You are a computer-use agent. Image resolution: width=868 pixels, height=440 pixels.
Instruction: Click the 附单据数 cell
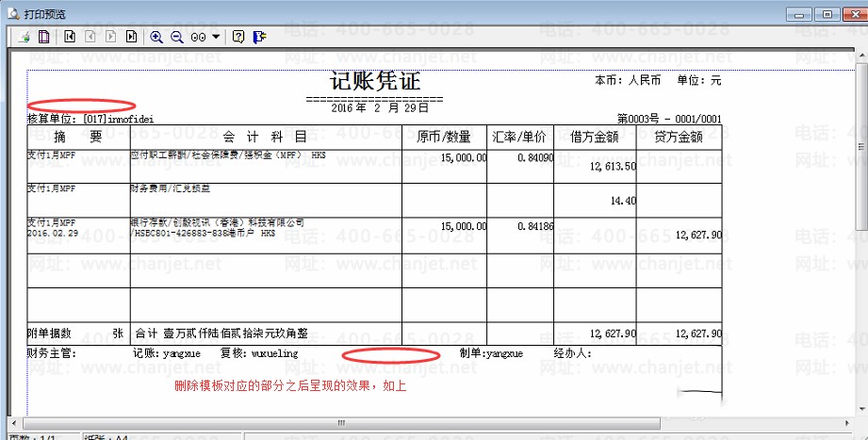[78, 334]
